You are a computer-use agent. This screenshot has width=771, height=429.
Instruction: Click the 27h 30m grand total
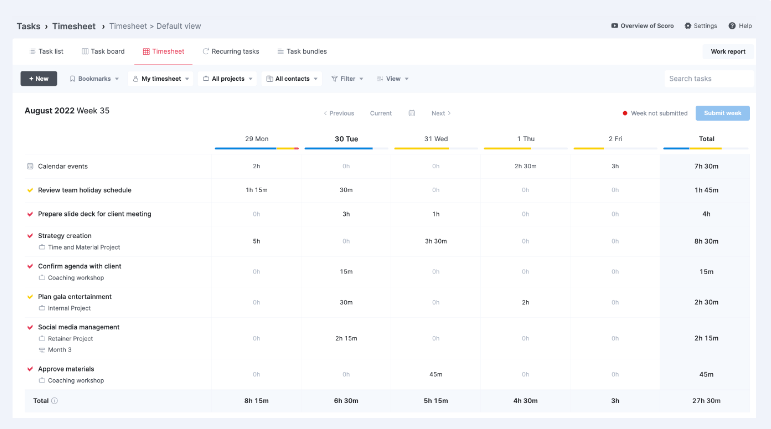tap(706, 401)
